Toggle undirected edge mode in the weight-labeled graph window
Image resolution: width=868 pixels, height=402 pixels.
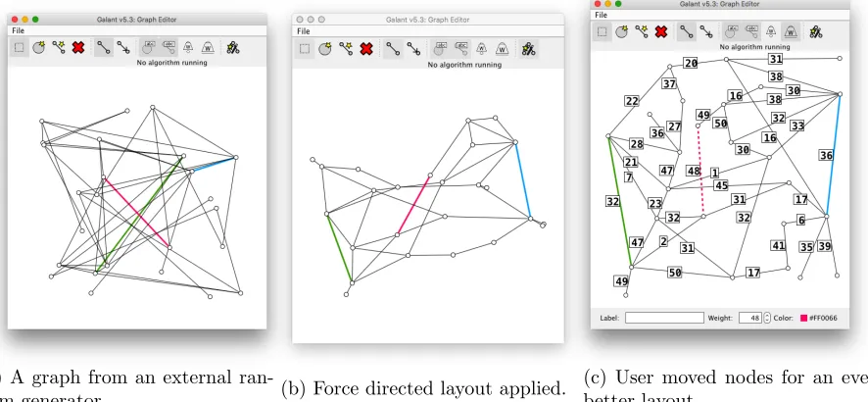click(687, 31)
